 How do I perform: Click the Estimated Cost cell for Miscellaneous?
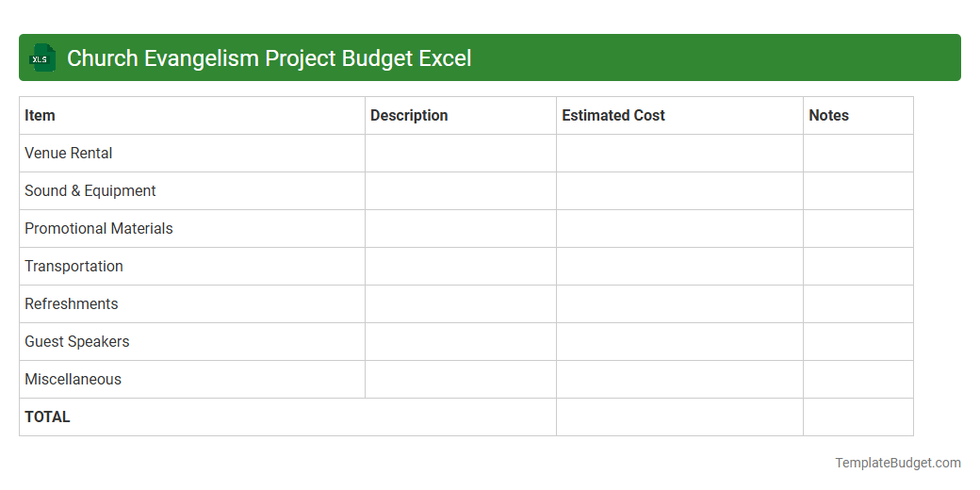click(680, 380)
